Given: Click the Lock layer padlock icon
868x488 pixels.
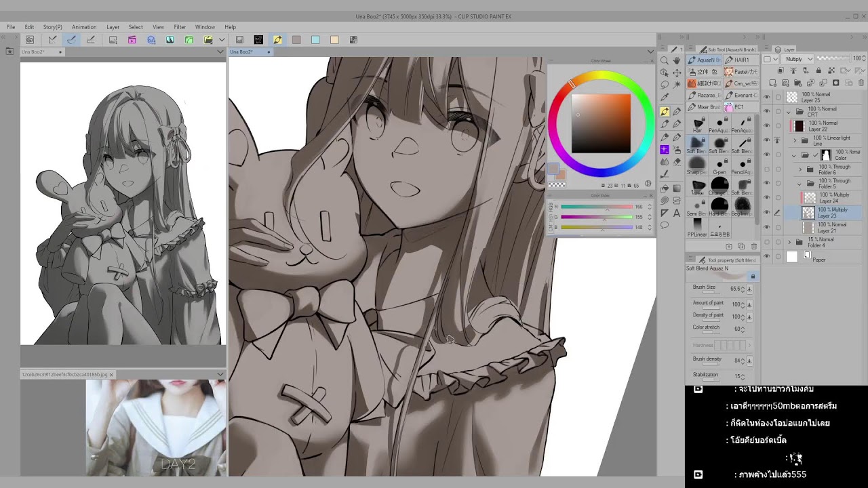Looking at the screenshot, I should pyautogui.click(x=818, y=71).
